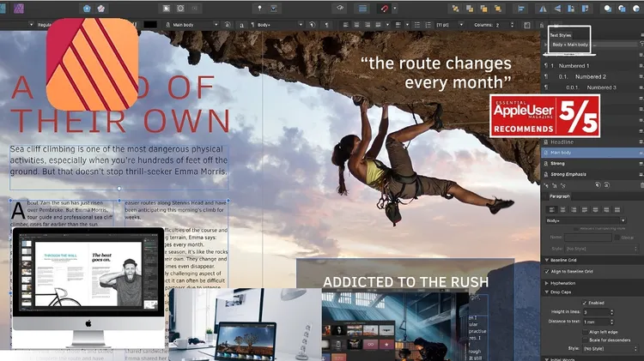This screenshot has height=361, width=644.
Task: Click the Move to Front arrange icon
Action: click(x=498, y=9)
